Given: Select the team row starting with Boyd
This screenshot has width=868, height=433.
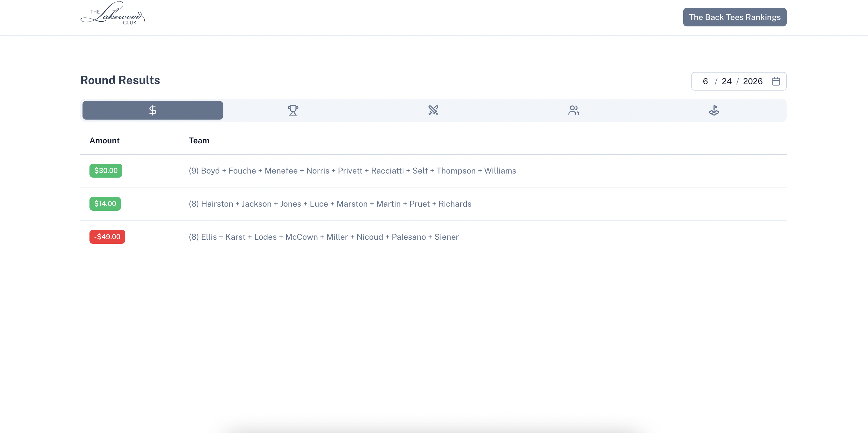Looking at the screenshot, I should pyautogui.click(x=433, y=171).
